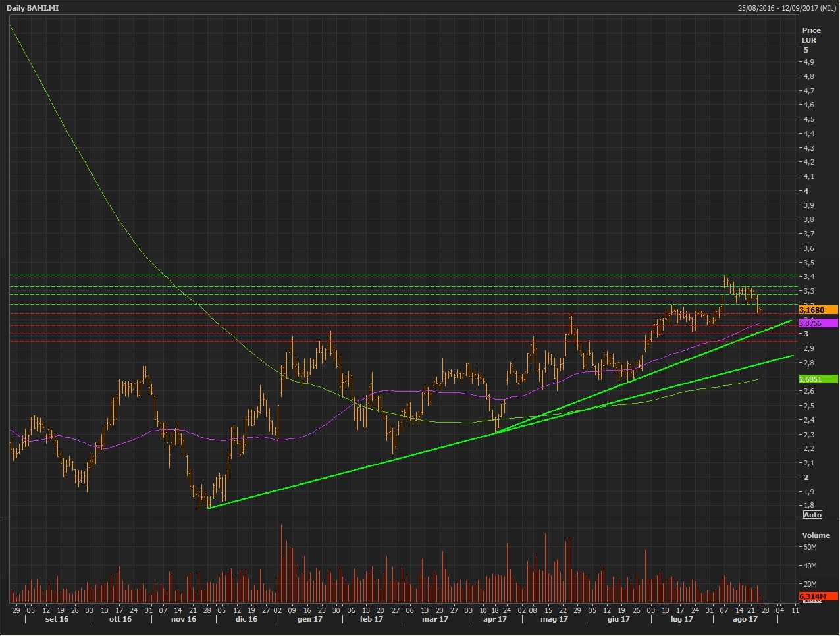Click the 'set 16' month label on time axis
Viewport: 840px width, 636px height.
coord(57,619)
